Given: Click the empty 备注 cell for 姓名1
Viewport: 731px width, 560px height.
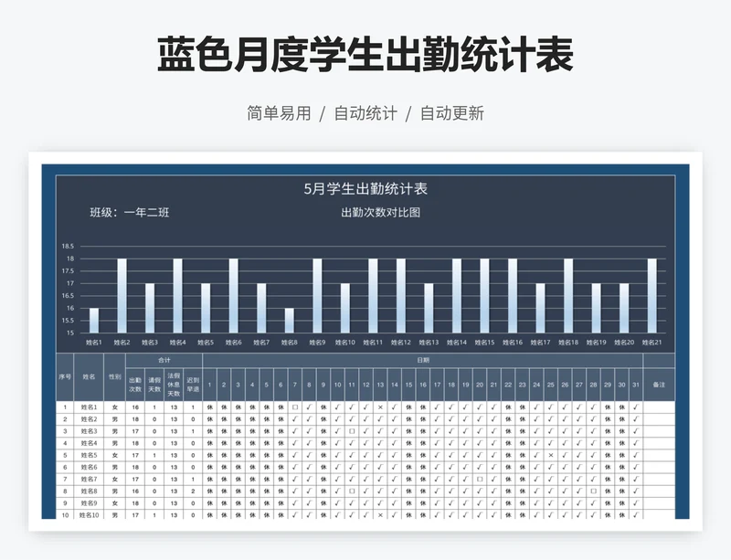Looking at the screenshot, I should [659, 407].
